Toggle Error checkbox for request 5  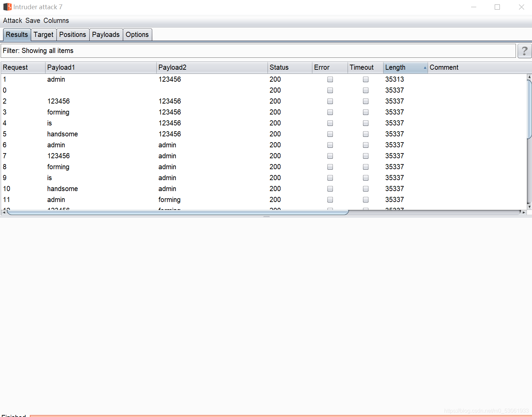coord(330,134)
